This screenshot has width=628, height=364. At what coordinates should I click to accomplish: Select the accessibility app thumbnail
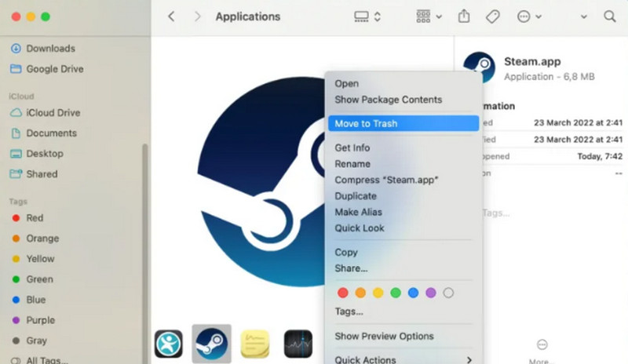point(169,344)
